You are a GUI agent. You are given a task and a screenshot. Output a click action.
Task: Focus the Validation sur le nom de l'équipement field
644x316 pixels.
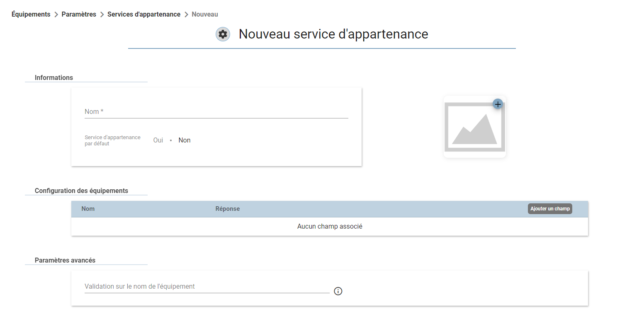[207, 287]
